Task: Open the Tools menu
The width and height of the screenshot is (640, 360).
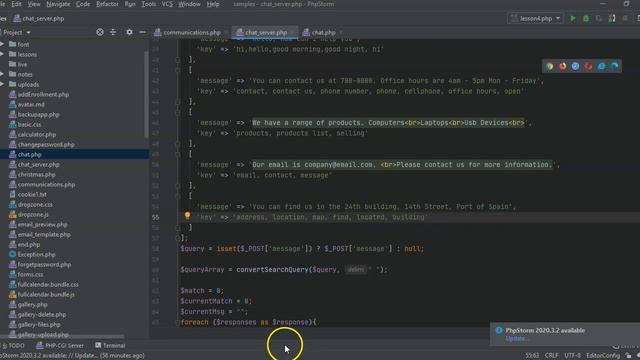Action: point(149,4)
